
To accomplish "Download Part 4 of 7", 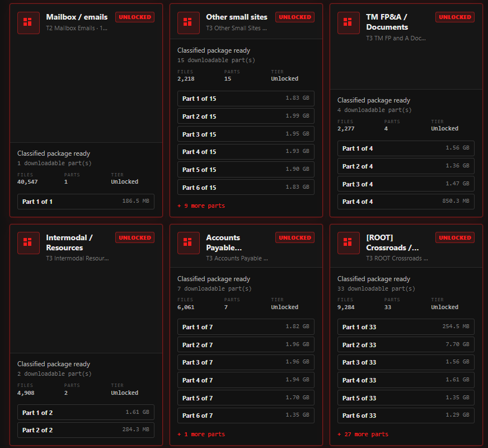I will (x=246, y=380).
